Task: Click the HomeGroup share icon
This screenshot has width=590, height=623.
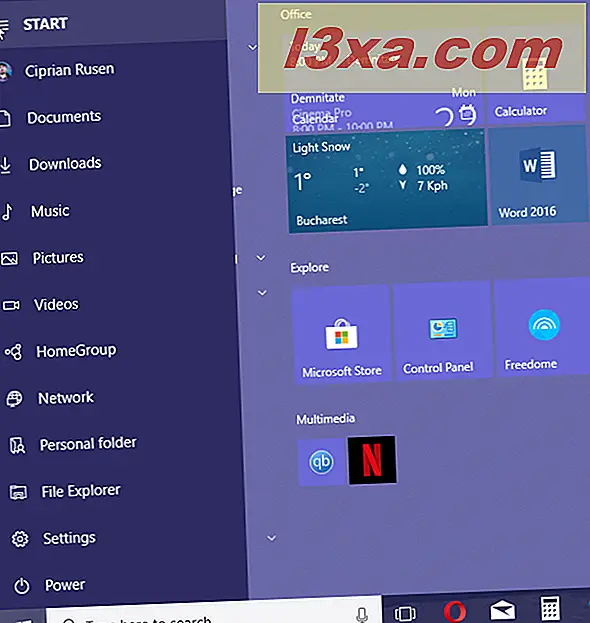Action: click(x=13, y=352)
